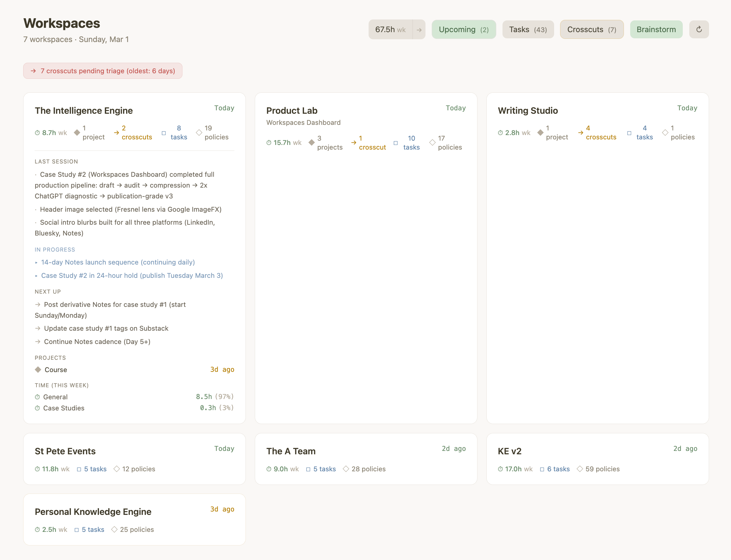The image size is (731, 560).
Task: Expand Case Study #2 in 24-hour hold item
Action: pyautogui.click(x=132, y=276)
